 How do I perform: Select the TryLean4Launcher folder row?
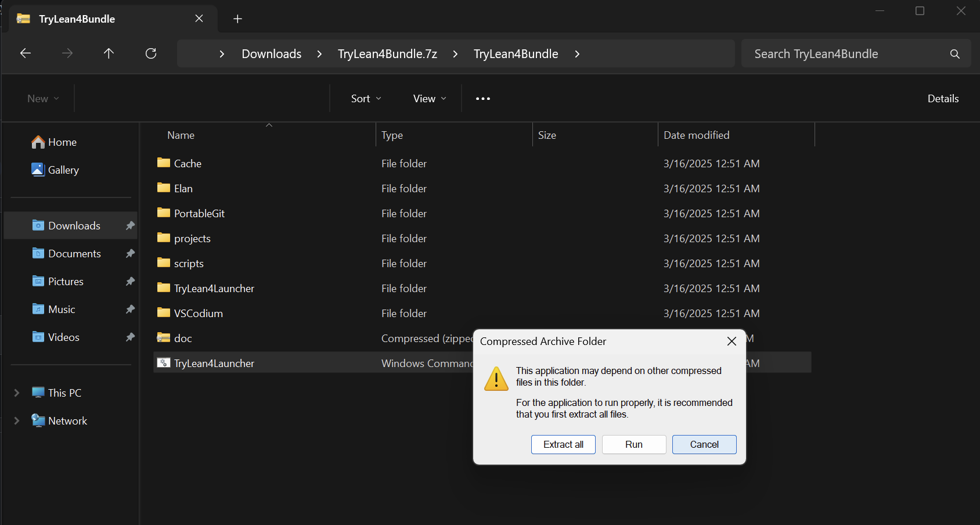click(x=482, y=289)
